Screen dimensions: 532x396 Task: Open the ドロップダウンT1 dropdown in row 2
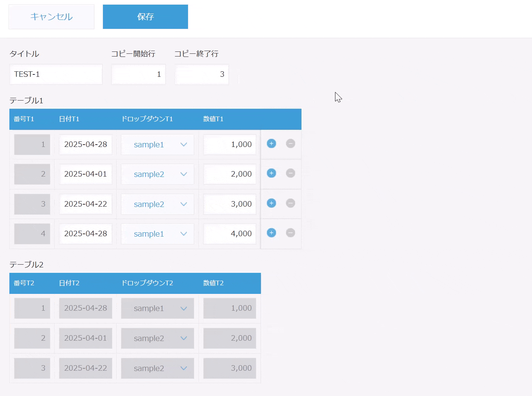[158, 174]
